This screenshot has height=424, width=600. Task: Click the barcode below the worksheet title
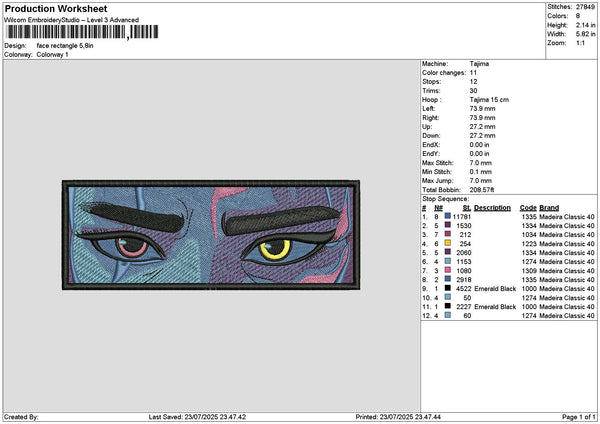[x=66, y=33]
